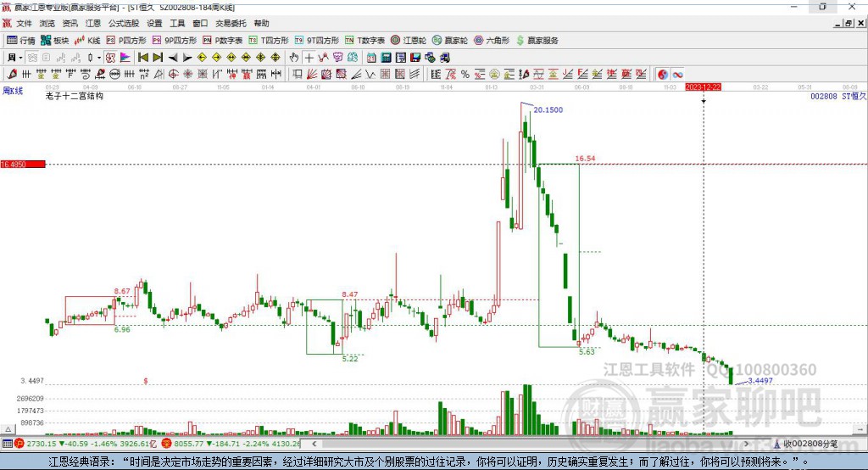The image size is (868, 470).
Task: Click the red 2023-12-22 date marker
Action: 703,87
